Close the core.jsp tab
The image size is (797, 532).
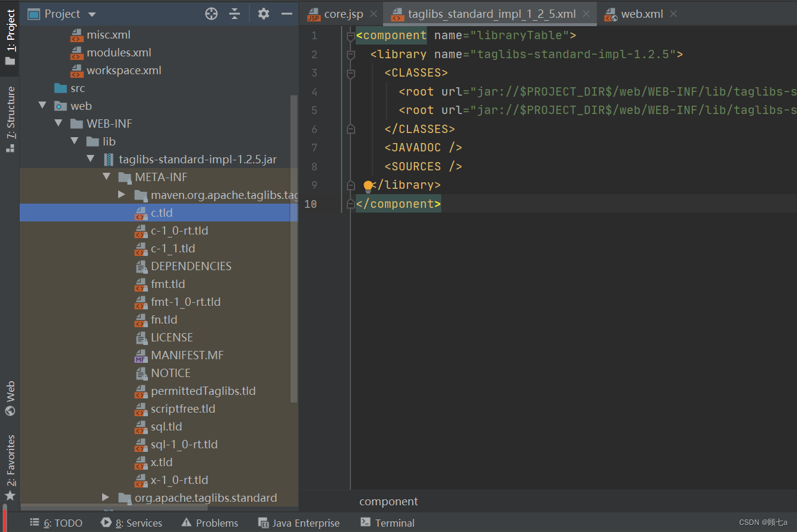374,14
